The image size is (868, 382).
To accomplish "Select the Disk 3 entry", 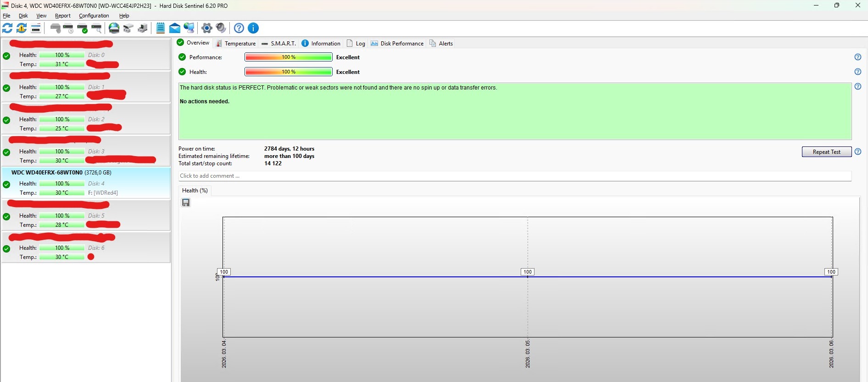I will click(86, 151).
